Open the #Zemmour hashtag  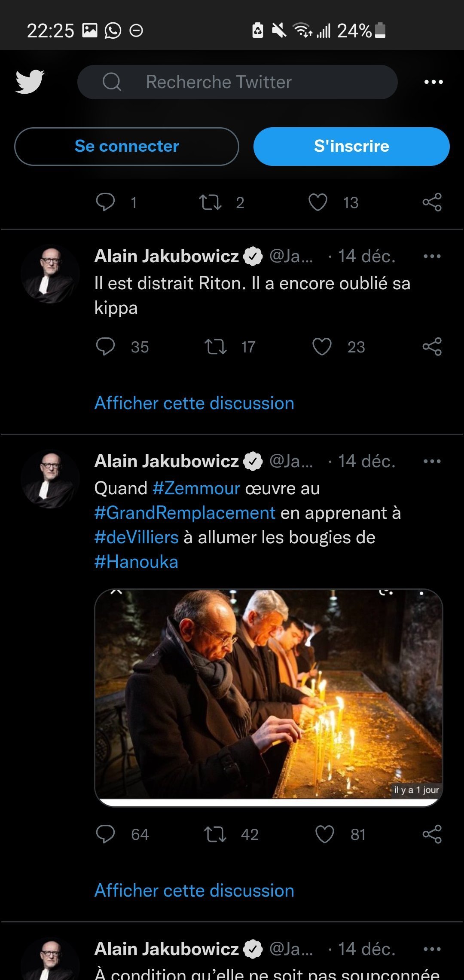click(x=196, y=488)
